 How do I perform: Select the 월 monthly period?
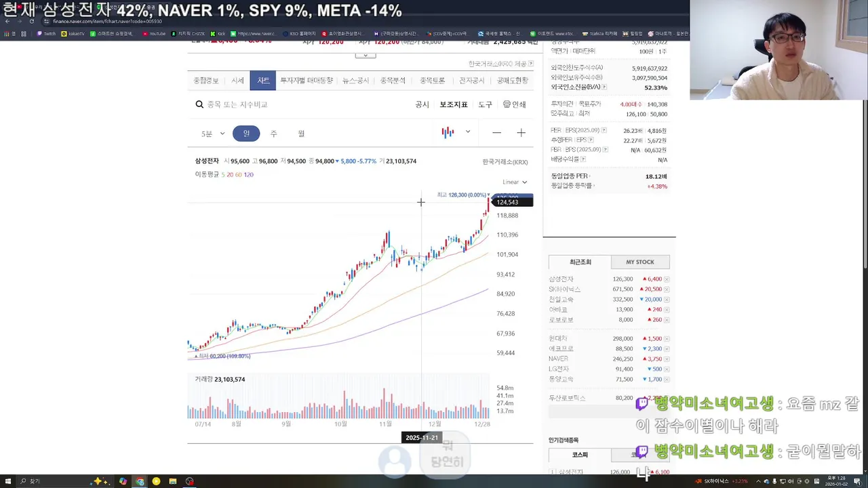301,134
